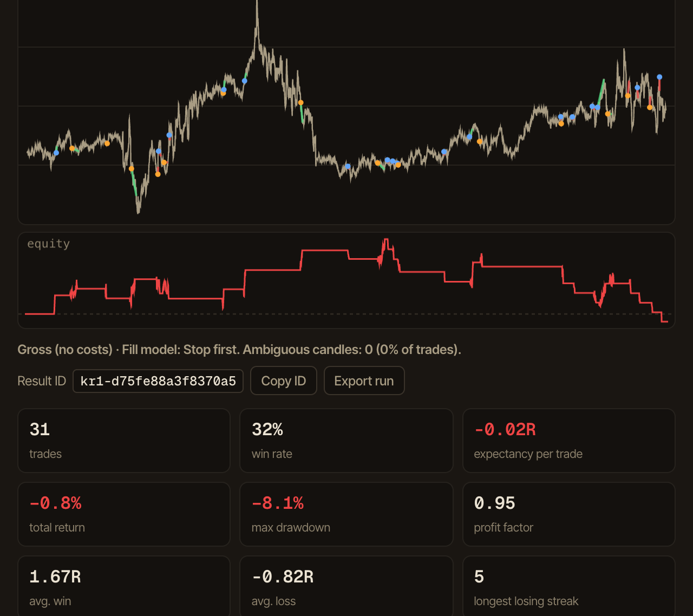Viewport: 693px width, 616px height.
Task: Click the 'trades' label
Action: tap(45, 454)
